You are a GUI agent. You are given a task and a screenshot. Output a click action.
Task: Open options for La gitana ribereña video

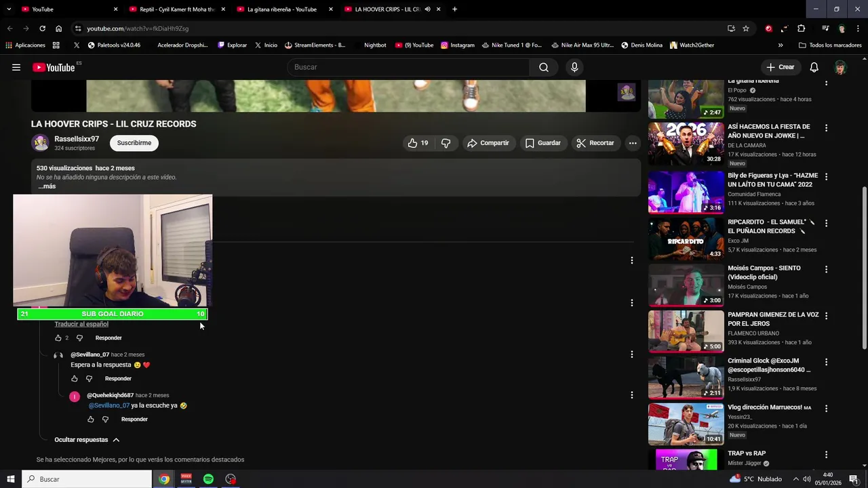(826, 83)
